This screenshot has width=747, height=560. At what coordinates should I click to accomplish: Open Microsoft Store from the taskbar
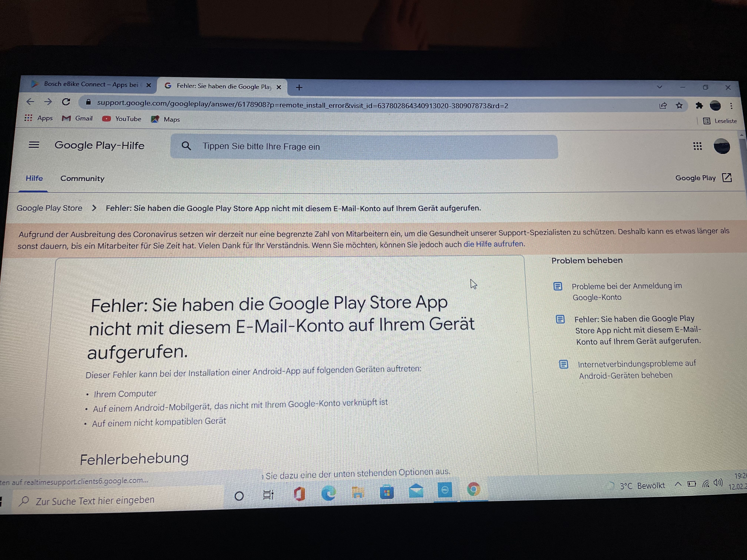pos(387,492)
